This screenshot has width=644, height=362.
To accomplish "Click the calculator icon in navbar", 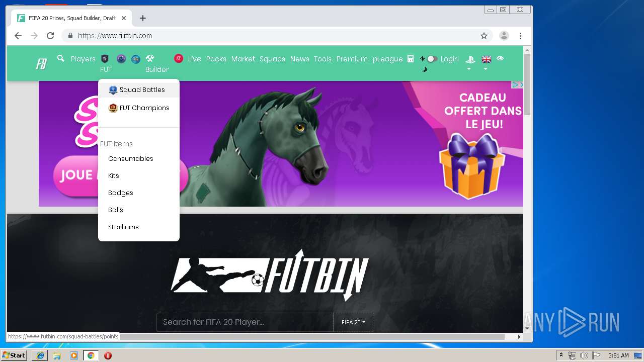I will [411, 59].
